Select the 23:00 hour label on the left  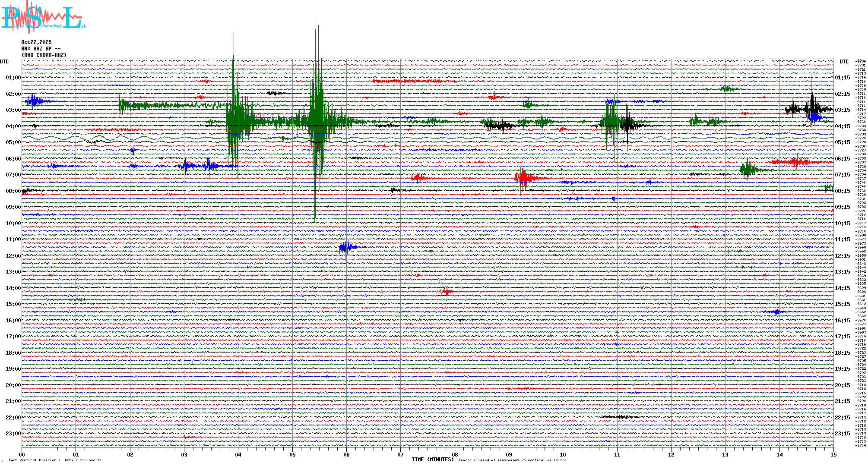tap(13, 434)
